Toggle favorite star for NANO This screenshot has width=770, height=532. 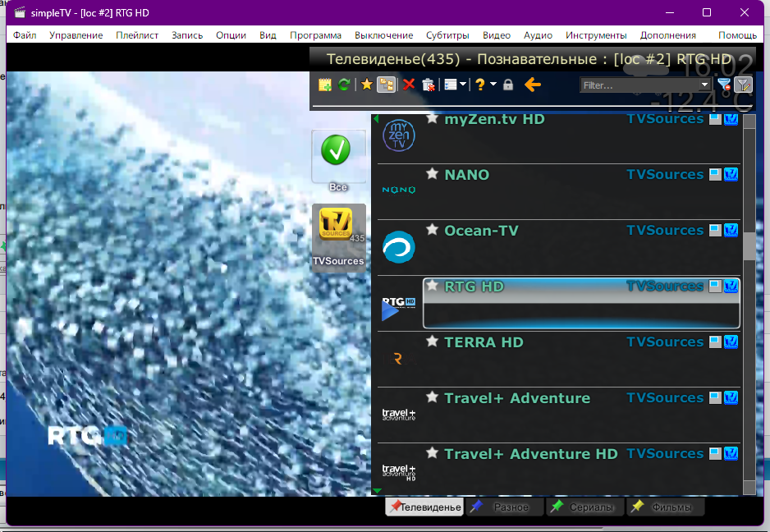pos(432,173)
